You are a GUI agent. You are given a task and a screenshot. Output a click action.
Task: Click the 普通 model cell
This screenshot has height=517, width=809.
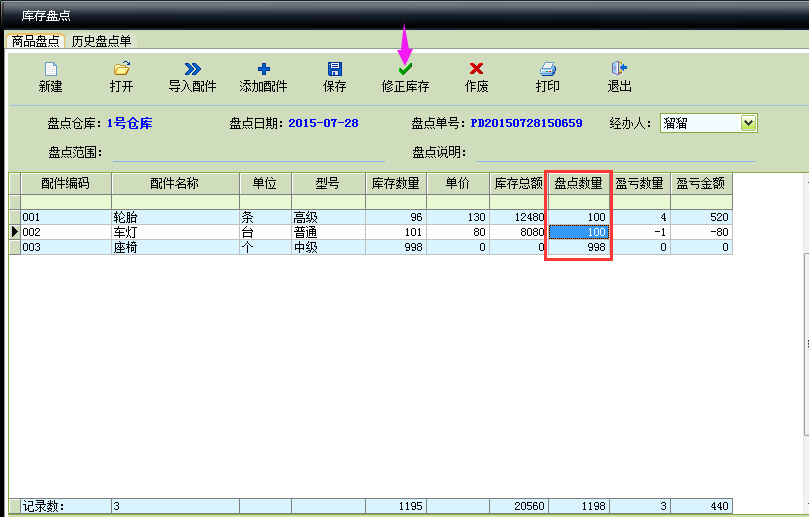(x=328, y=232)
